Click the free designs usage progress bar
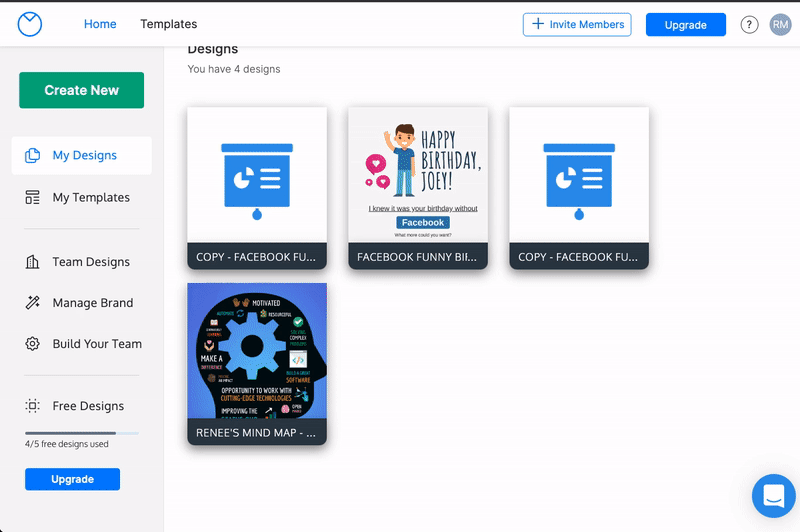Screen dimensions: 800x532 point(82,433)
